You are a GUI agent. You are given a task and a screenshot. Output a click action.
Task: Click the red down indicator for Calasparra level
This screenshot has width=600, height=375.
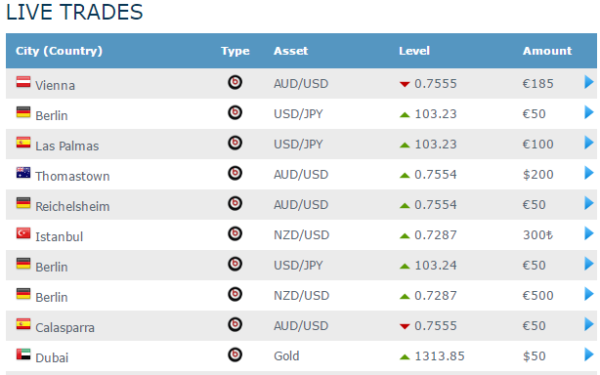click(x=404, y=326)
